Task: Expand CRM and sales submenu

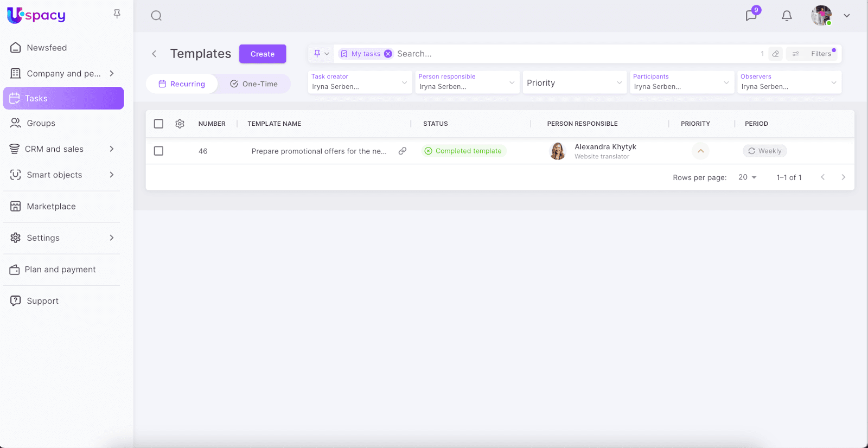Action: pos(111,149)
